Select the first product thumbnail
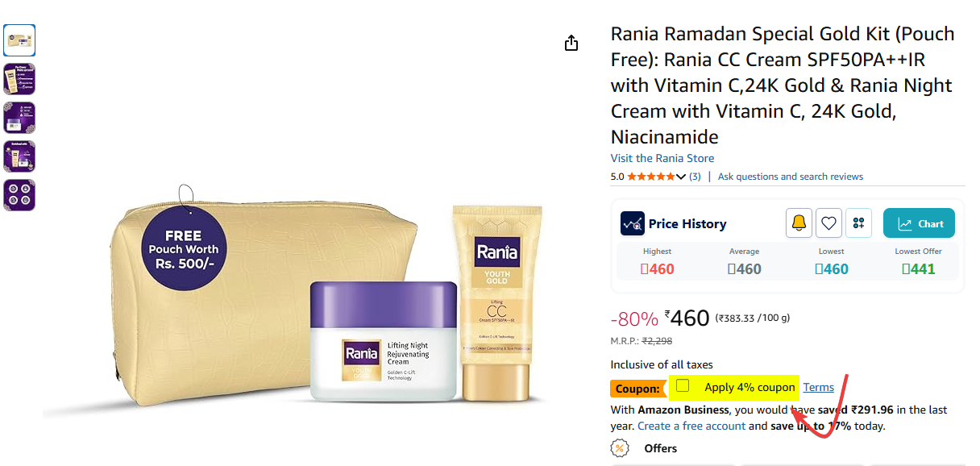 19,40
